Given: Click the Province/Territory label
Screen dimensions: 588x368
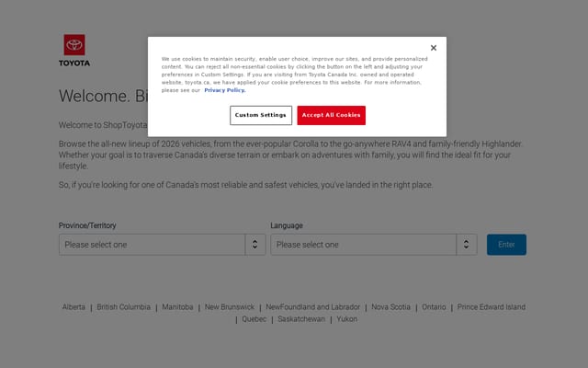Looking at the screenshot, I should point(87,225).
